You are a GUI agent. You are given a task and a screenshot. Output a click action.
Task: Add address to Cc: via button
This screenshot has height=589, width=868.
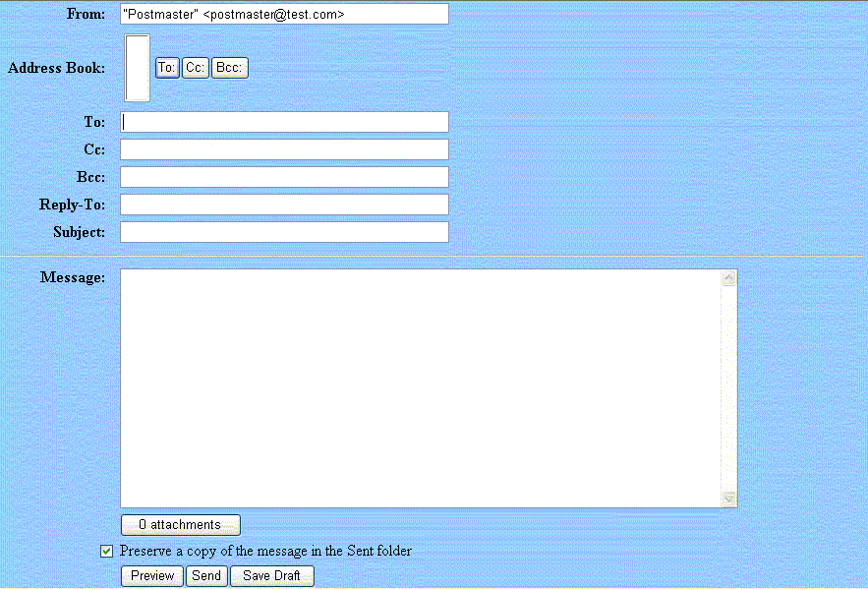coord(196,68)
